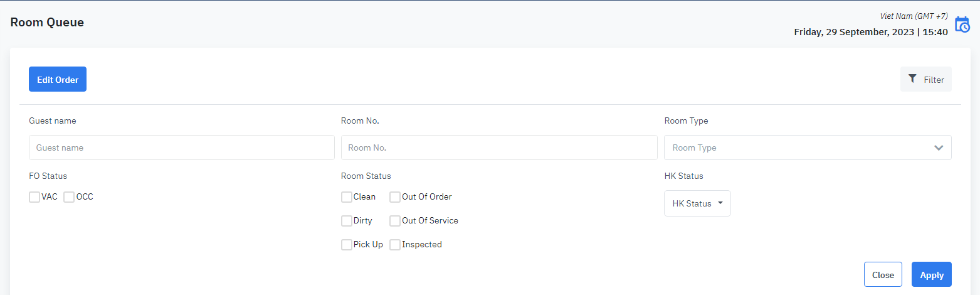Check the VAC checkbox
Screen dimensions: 980x295
tap(34, 197)
